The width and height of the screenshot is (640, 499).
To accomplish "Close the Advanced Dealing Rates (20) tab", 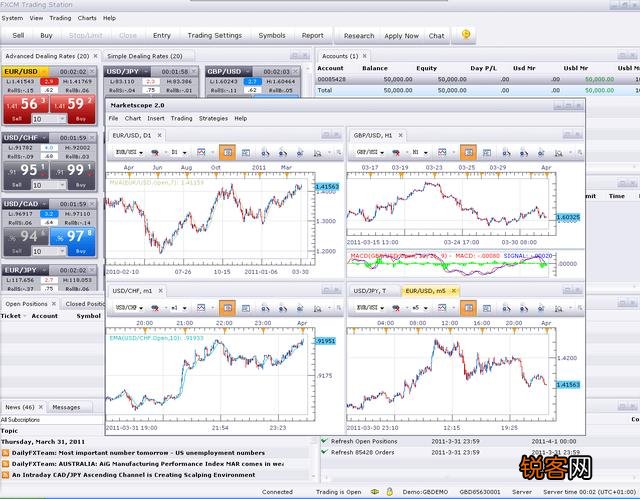I will point(96,56).
